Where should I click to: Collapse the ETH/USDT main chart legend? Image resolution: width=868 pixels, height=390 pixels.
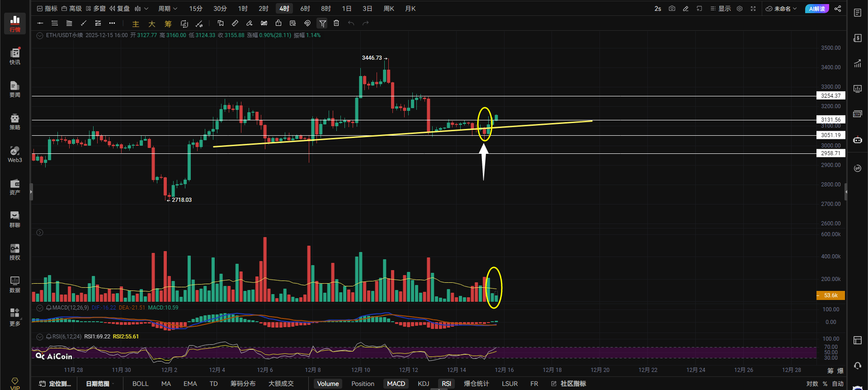[x=40, y=35]
